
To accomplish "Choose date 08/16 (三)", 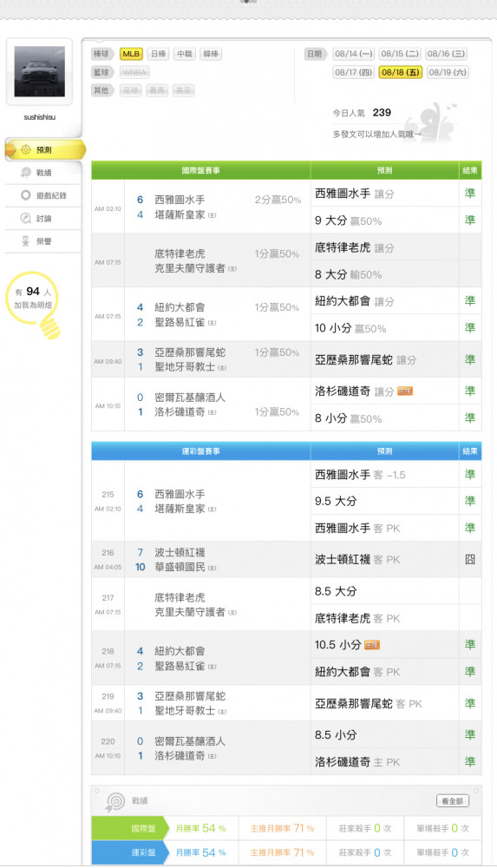I will point(446,54).
